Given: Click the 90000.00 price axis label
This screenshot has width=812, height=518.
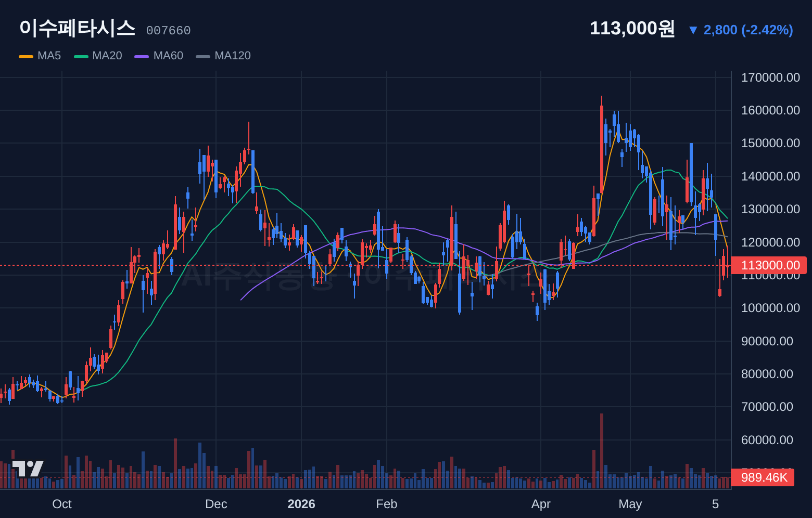Looking at the screenshot, I should [x=767, y=341].
